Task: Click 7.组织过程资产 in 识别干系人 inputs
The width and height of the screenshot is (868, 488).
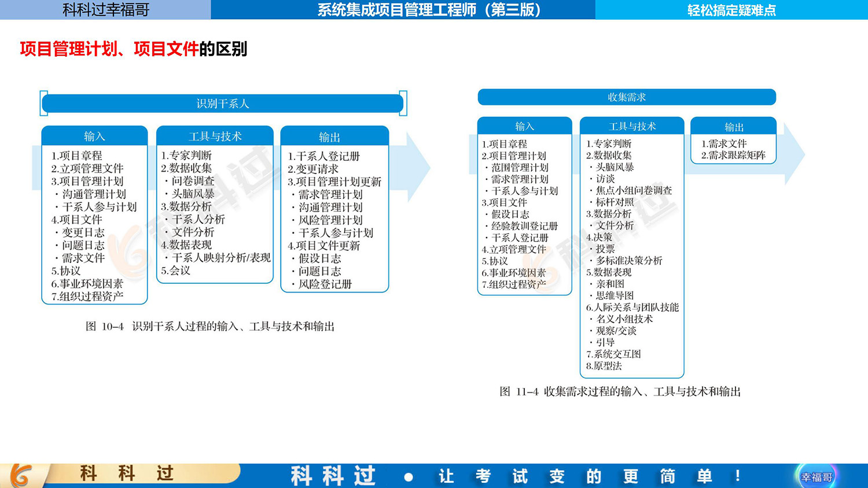Action: coord(87,296)
